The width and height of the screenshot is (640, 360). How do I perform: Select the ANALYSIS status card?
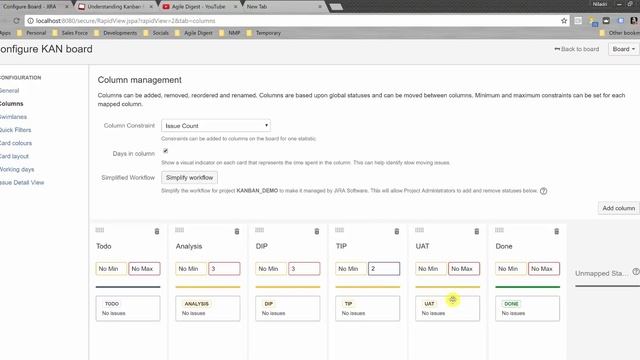click(x=208, y=309)
